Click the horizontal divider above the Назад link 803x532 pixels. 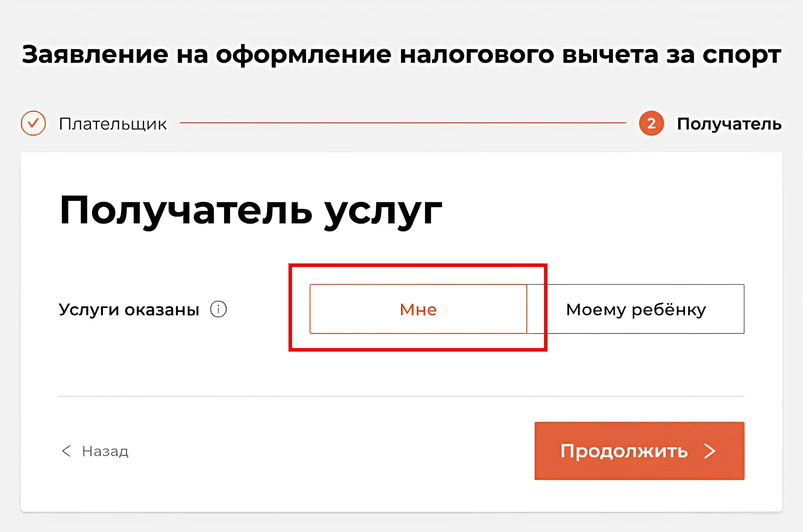coord(401,396)
